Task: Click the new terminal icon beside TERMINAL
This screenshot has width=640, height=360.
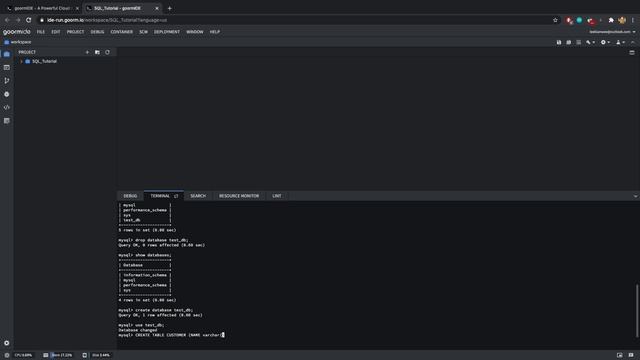Action: click(x=176, y=196)
